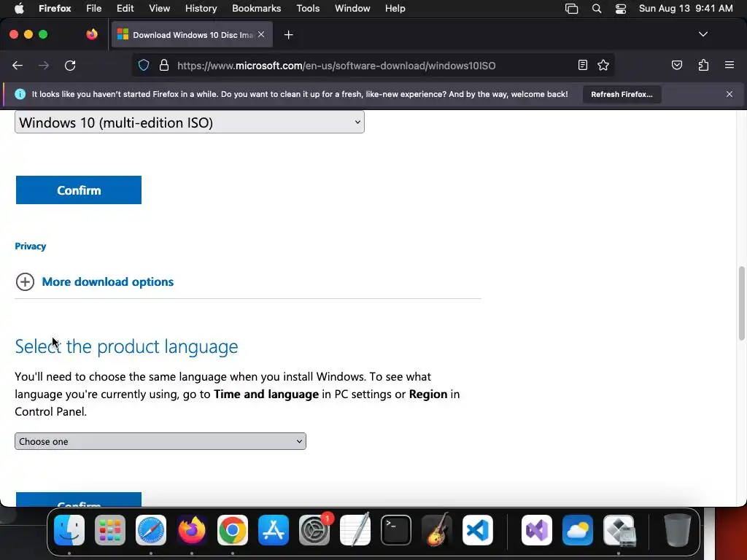Open the File menu
The width and height of the screenshot is (747, 560).
(x=93, y=8)
